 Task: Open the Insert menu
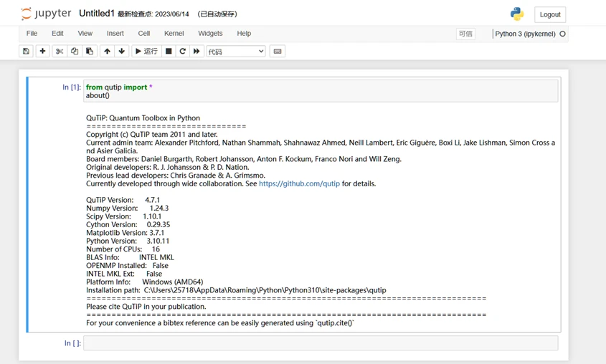(x=115, y=33)
